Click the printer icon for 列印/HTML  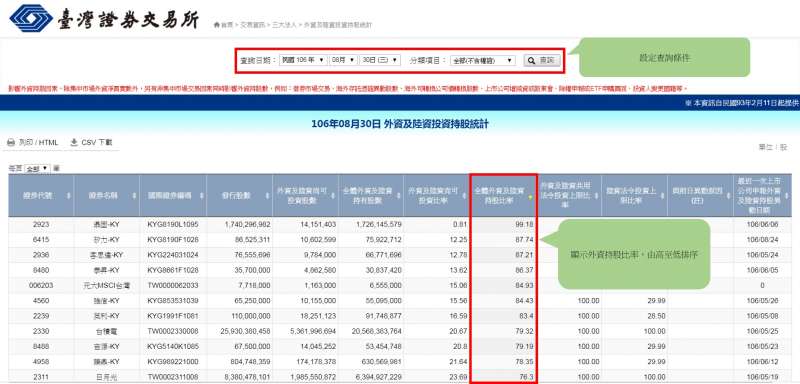(11, 143)
